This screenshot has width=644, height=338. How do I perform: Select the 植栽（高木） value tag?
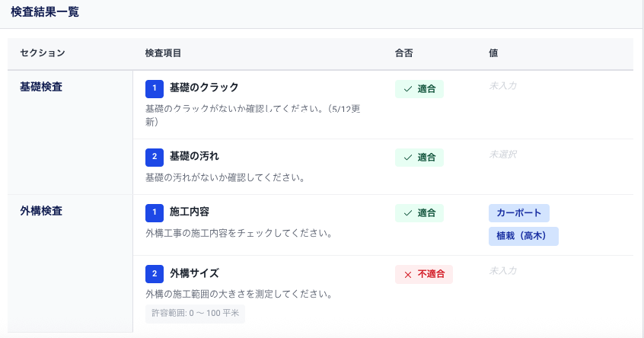tap(523, 236)
